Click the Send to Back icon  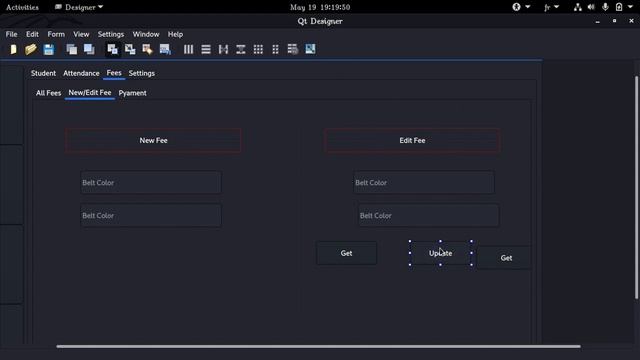pos(72,49)
